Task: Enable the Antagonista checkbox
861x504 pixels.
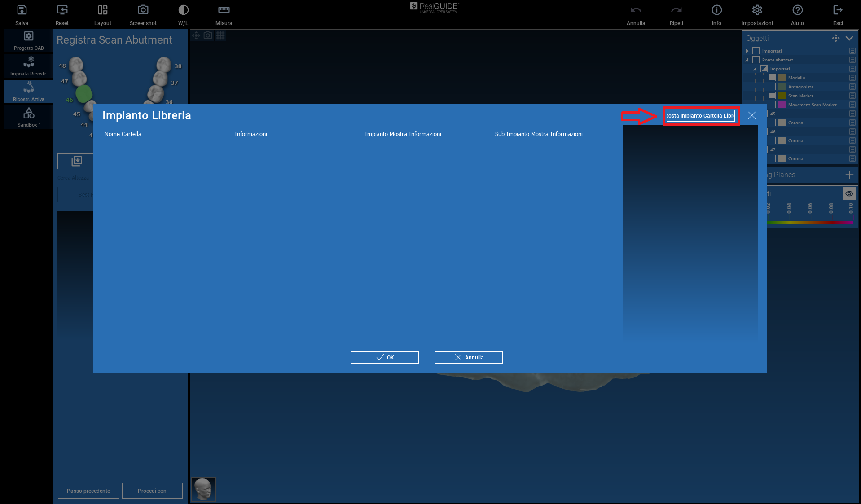Action: coord(772,87)
